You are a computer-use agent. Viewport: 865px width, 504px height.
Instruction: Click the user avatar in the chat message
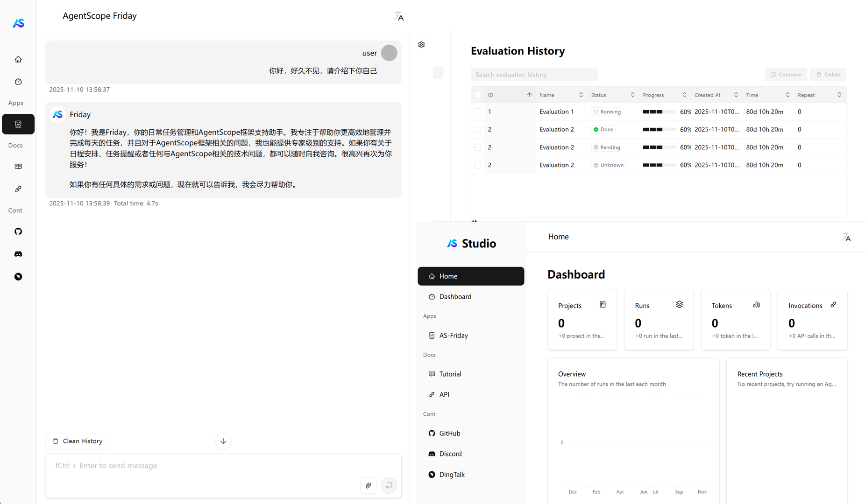pyautogui.click(x=389, y=53)
